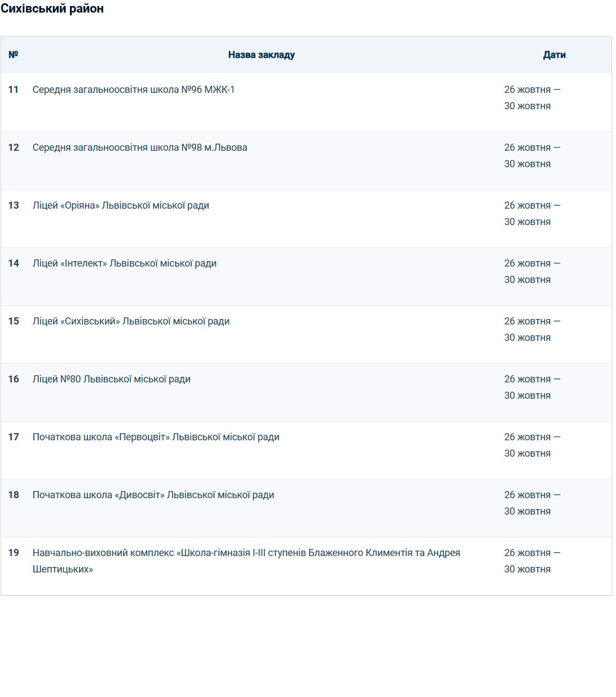Viewport: 616px width, 697px height.
Task: Click the dates for Ліцей «Інтелект»
Action: tap(532, 271)
